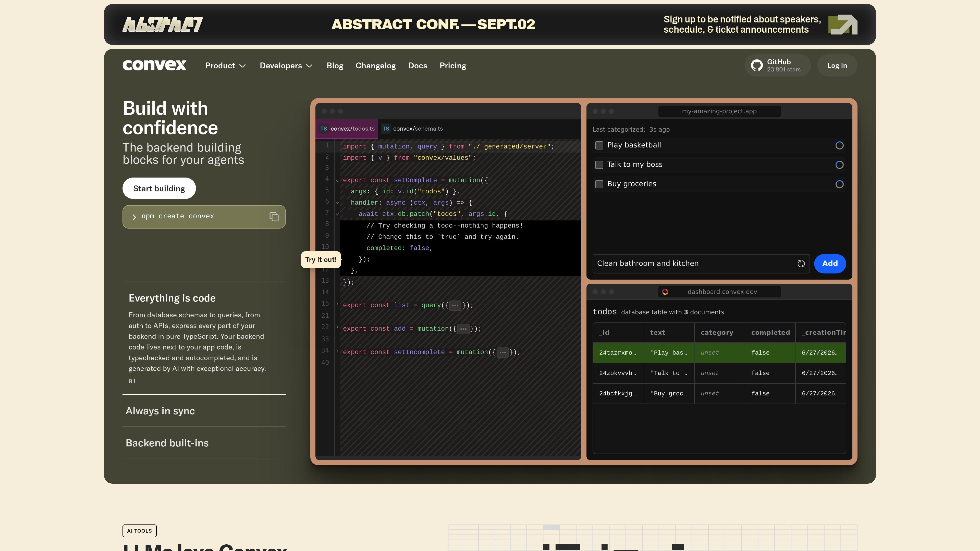Image resolution: width=980 pixels, height=551 pixels.
Task: Click the circle beside Talk to my boss
Action: click(x=839, y=165)
